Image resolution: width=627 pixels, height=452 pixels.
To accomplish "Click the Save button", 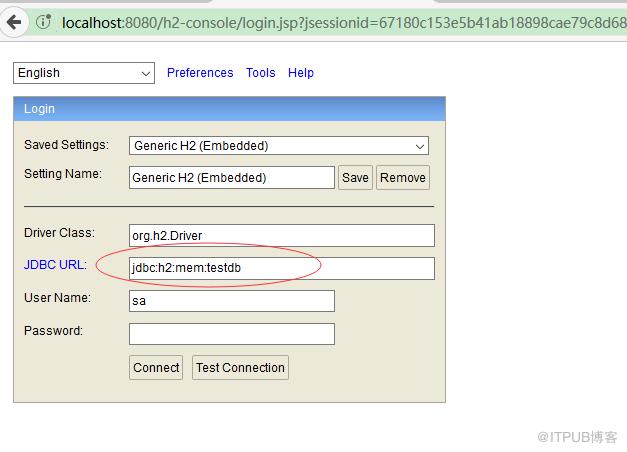I will [x=355, y=178].
